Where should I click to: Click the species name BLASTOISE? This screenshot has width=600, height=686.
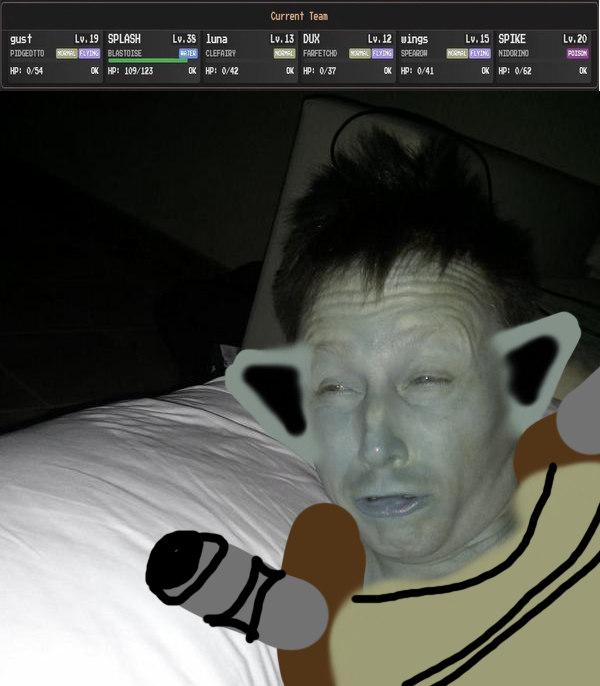(x=125, y=53)
